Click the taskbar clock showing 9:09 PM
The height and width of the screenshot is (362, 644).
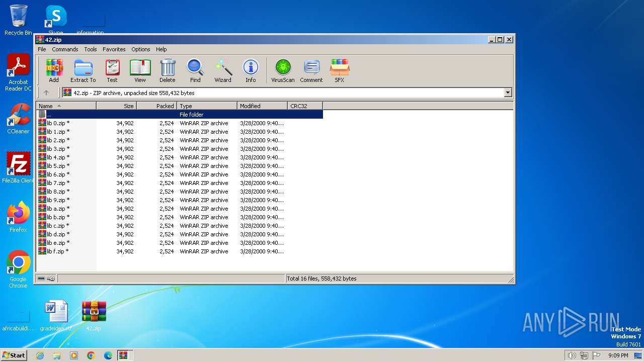pyautogui.click(x=618, y=355)
